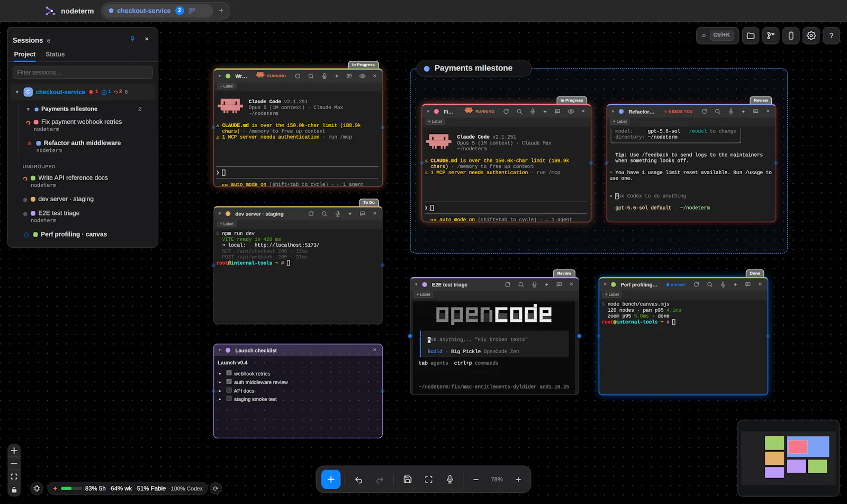
Task: Click In Progress status on Wr... terminal
Action: pyautogui.click(x=363, y=65)
